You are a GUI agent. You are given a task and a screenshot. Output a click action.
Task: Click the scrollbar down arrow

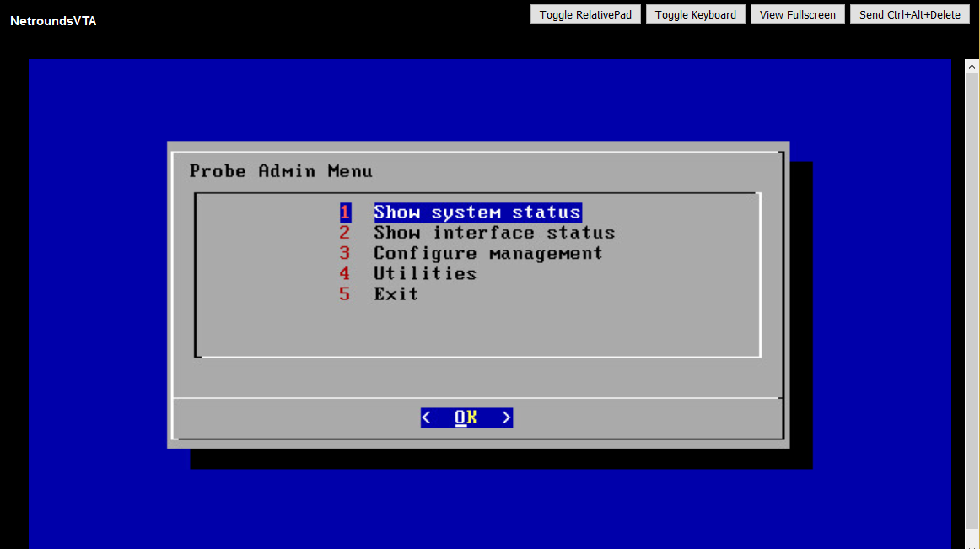972,542
